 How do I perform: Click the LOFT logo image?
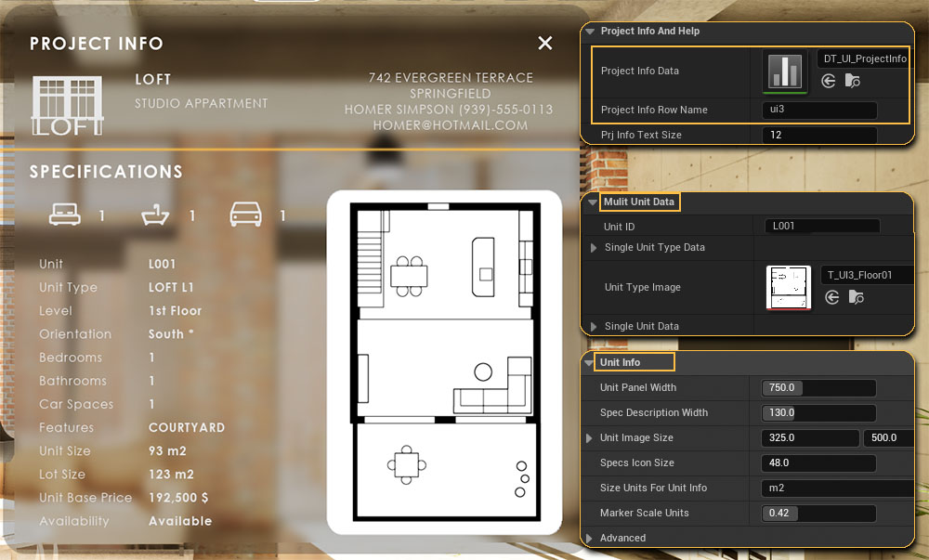pyautogui.click(x=67, y=105)
